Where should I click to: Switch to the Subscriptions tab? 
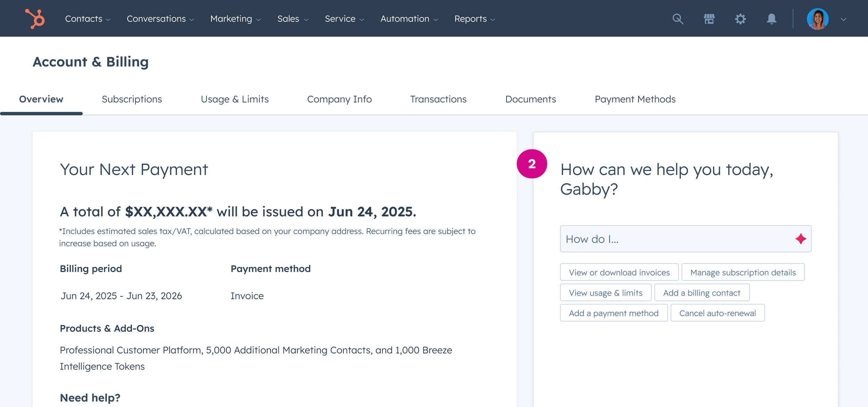point(132,99)
